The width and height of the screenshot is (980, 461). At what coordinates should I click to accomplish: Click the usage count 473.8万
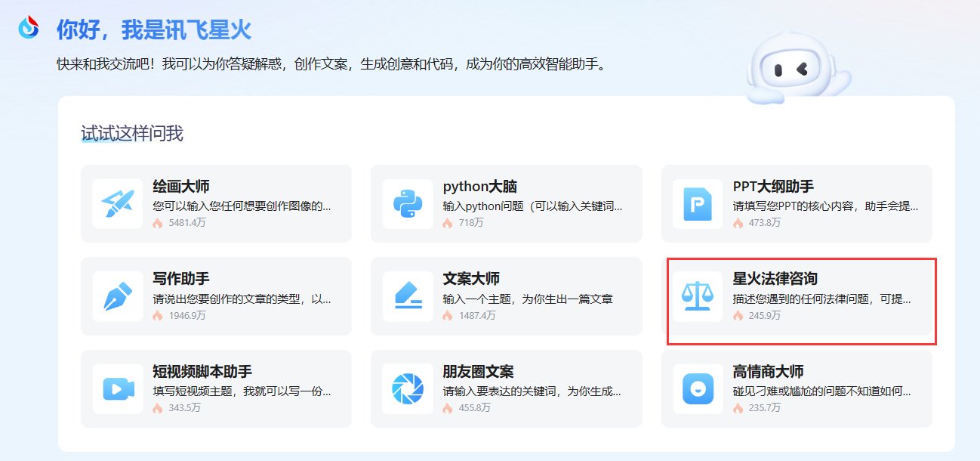pos(764,223)
